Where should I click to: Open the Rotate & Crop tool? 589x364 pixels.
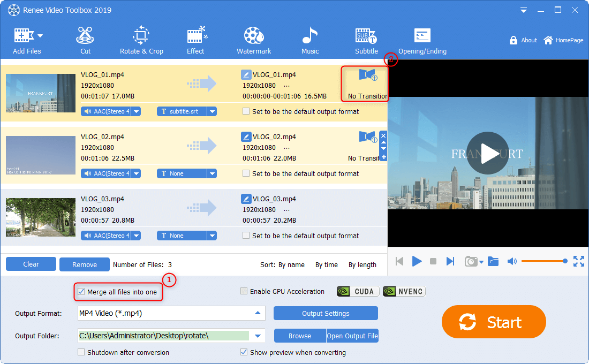coord(141,41)
